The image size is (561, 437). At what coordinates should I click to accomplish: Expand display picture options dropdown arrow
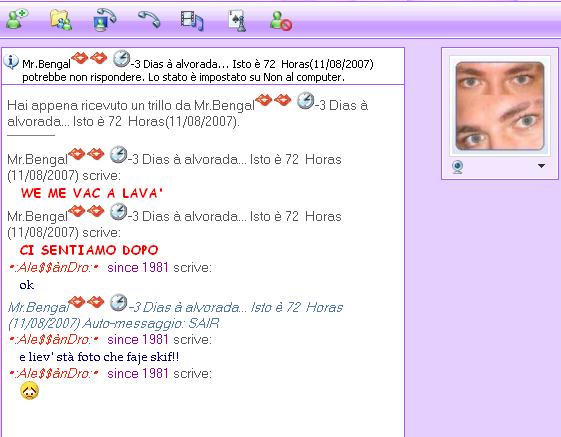coord(541,166)
